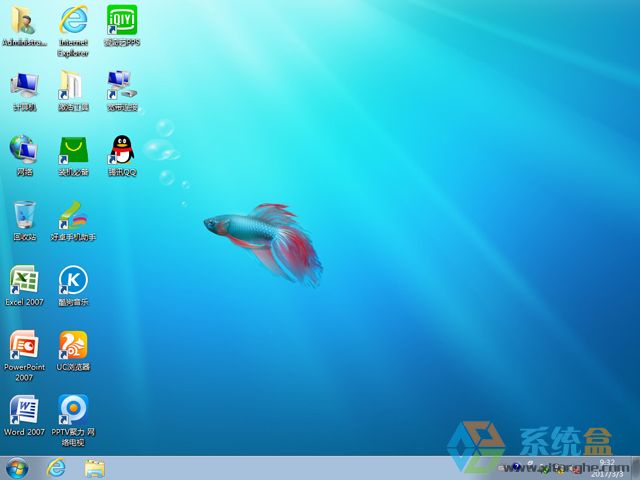Screen dimensions: 640x480
Task: Click the blue question-mark tray icon
Action: [x=516, y=467]
